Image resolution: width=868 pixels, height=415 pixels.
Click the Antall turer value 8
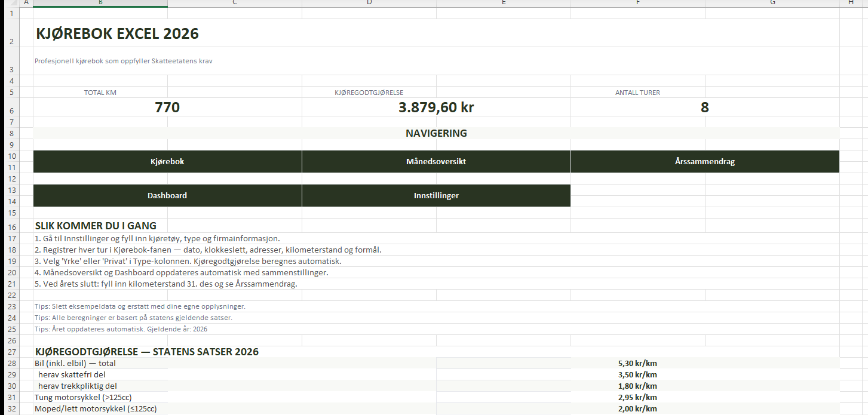coord(705,108)
